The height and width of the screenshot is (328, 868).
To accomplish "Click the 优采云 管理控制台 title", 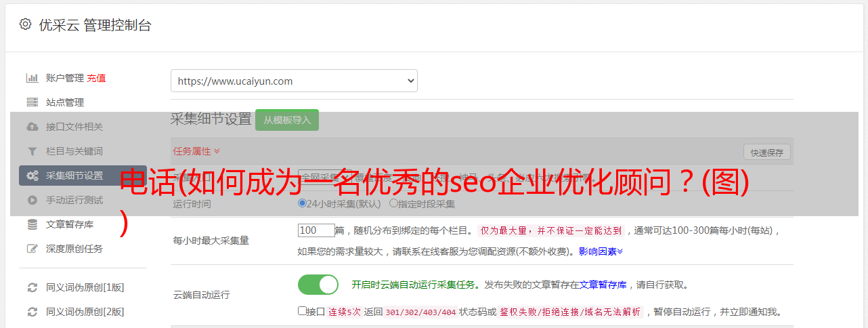I will 95,25.
